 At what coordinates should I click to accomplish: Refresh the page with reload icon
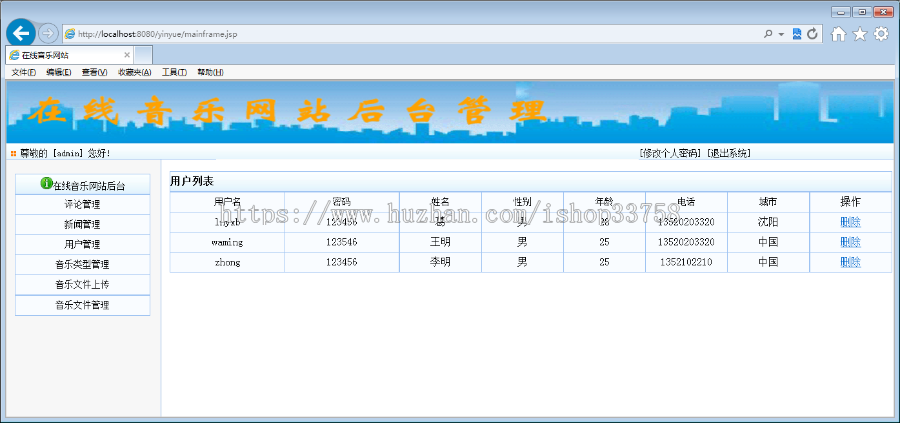(x=812, y=34)
